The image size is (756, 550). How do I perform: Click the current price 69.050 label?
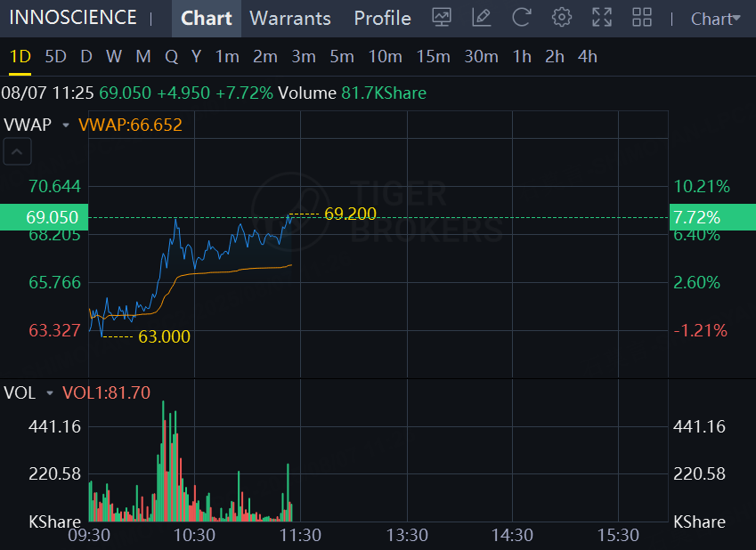44,217
